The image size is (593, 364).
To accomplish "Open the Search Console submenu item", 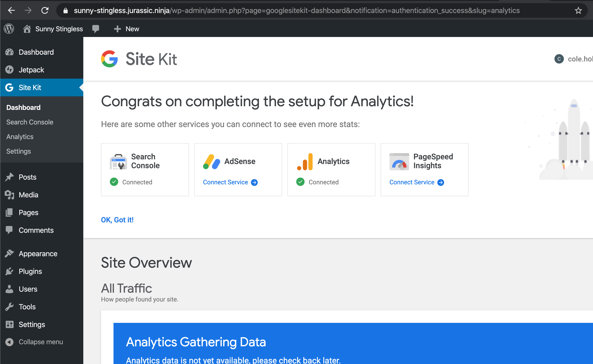I will (30, 122).
